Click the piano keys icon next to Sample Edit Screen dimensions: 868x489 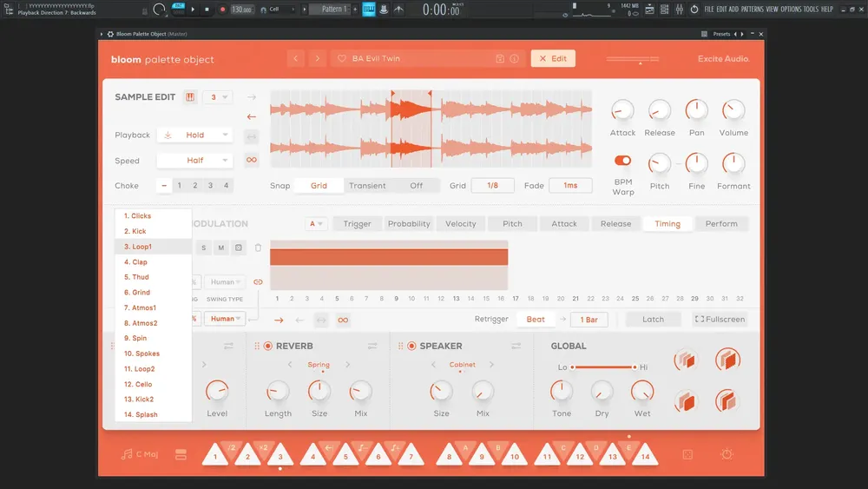[190, 97]
